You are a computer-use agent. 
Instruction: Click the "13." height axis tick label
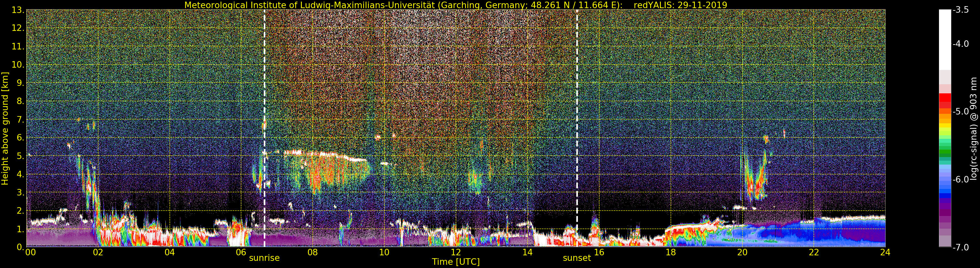coord(18,10)
